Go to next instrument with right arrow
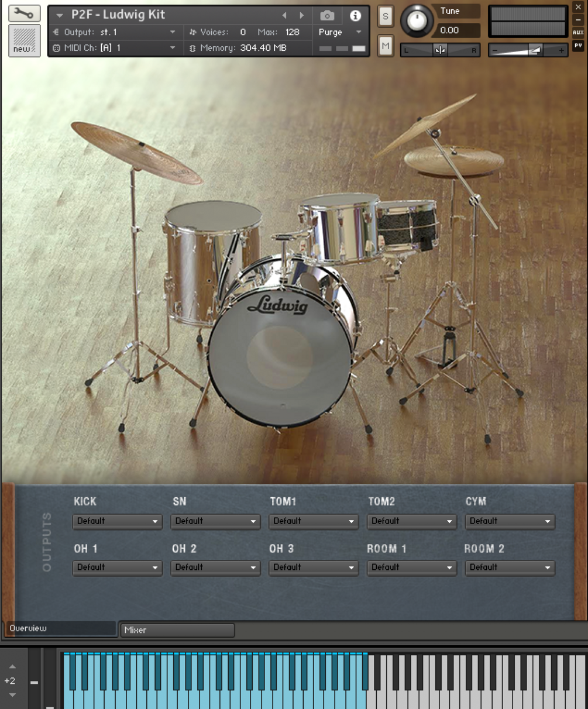The image size is (588, 709). 302,16
